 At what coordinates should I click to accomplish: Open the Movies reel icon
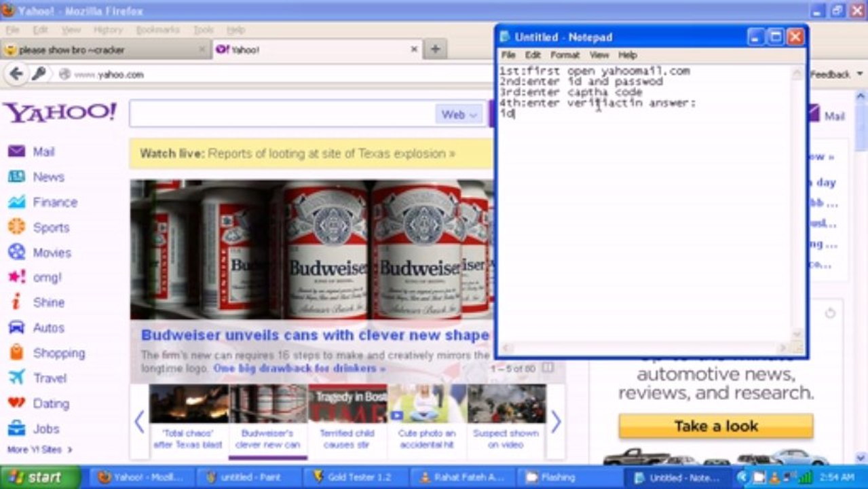[x=16, y=252]
